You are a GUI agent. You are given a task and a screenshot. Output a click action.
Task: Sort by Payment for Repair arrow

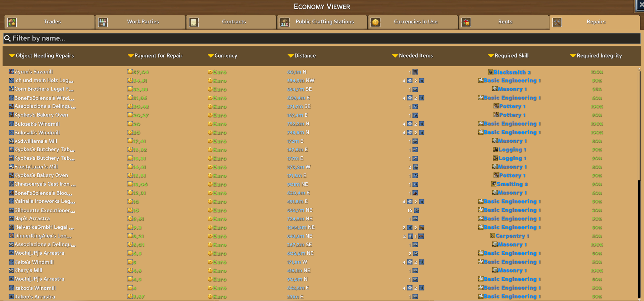[x=130, y=56]
